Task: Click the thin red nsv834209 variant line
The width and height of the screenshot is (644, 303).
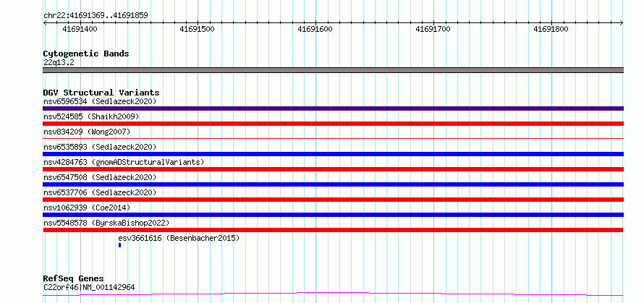Action: [x=333, y=139]
